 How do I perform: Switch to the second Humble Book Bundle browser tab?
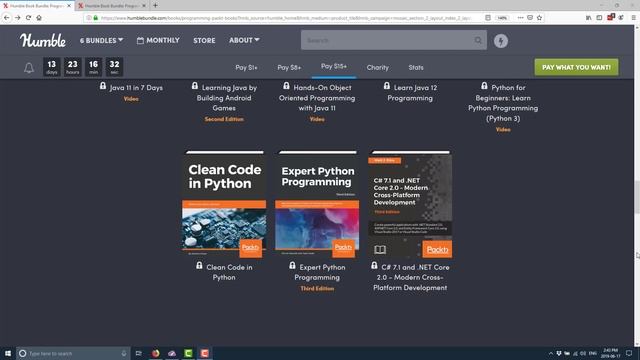[x=111, y=6]
